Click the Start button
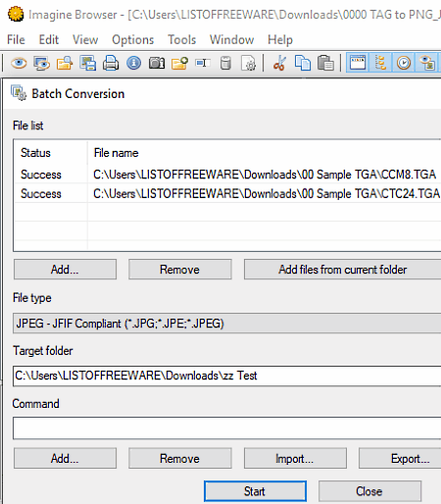Screen dimensions: 441x504 (255, 491)
